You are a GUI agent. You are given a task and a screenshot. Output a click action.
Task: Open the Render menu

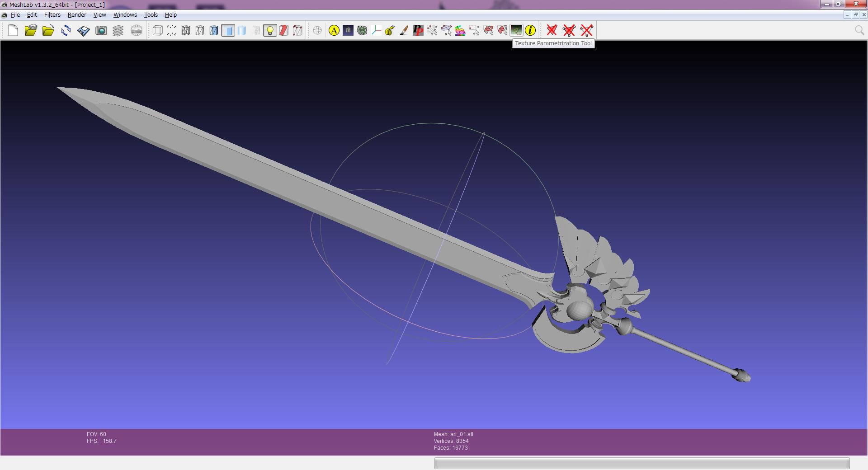point(77,15)
